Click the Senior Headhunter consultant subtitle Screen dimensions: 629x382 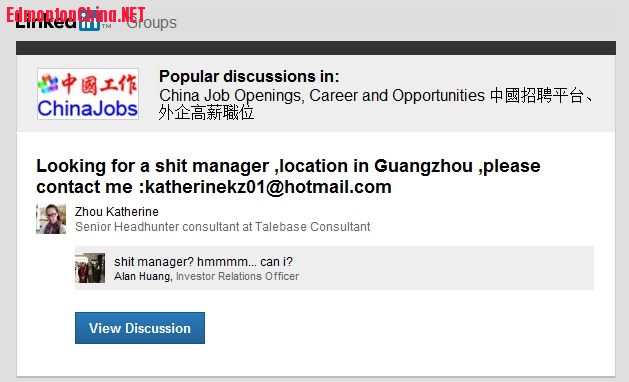click(223, 227)
